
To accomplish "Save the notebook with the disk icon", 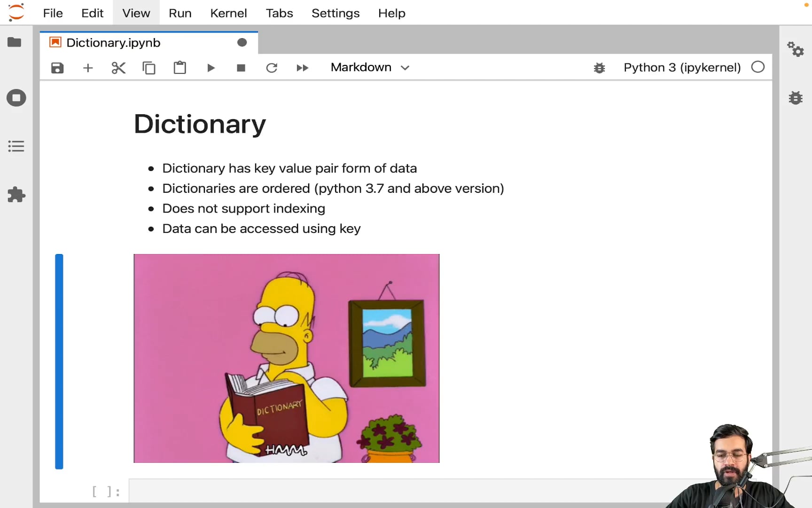I will 57,68.
